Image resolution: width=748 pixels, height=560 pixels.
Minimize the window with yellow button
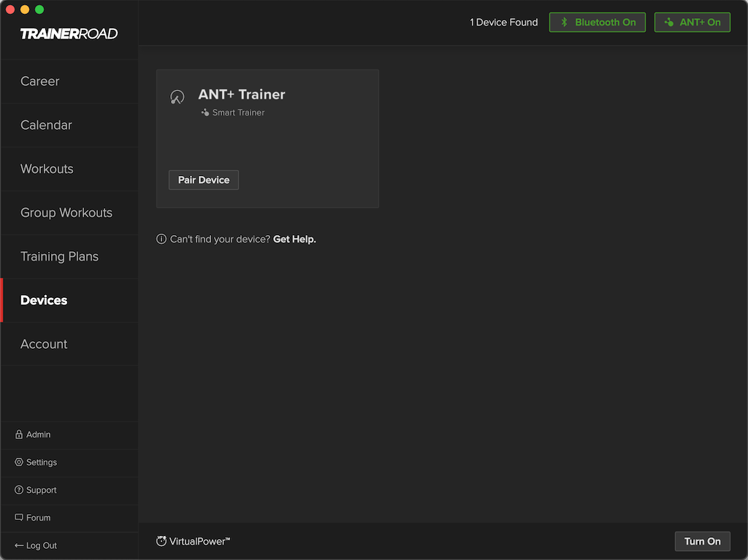25,9
